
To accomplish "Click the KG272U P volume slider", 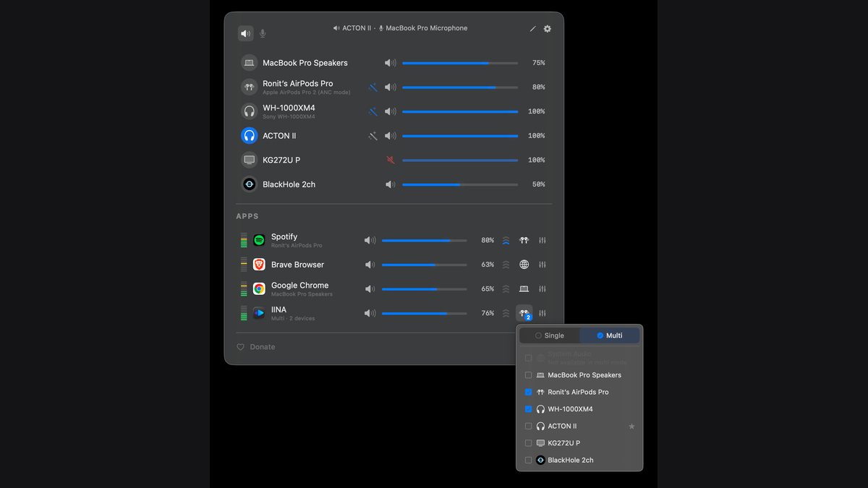I will click(460, 160).
